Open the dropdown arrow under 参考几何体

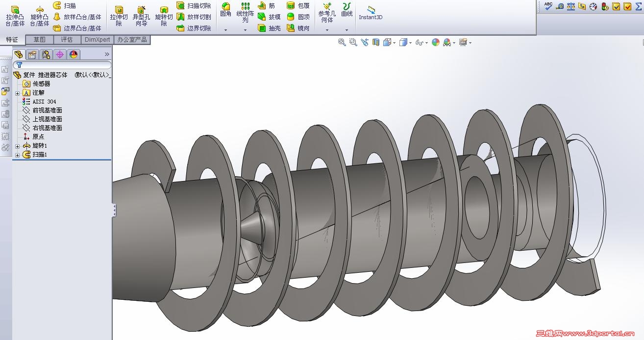327,30
